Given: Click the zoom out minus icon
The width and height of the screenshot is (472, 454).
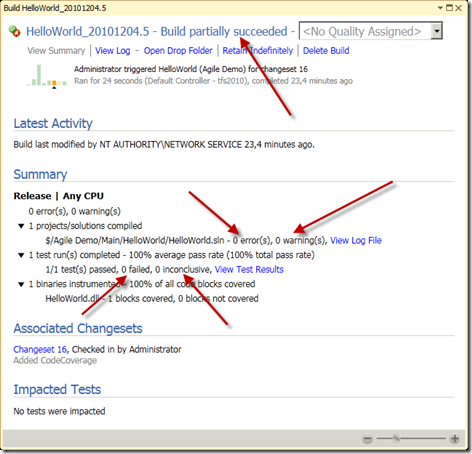Looking at the screenshot, I should click(x=367, y=439).
